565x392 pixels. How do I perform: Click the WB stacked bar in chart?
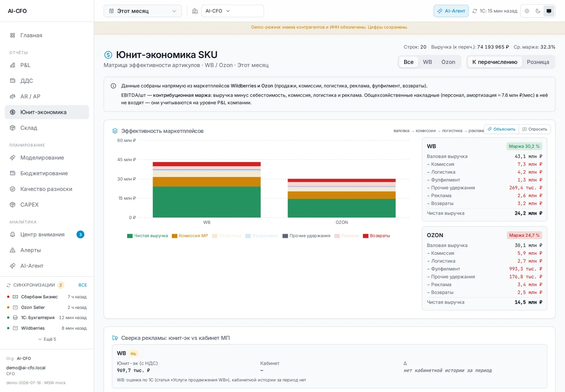point(207,190)
